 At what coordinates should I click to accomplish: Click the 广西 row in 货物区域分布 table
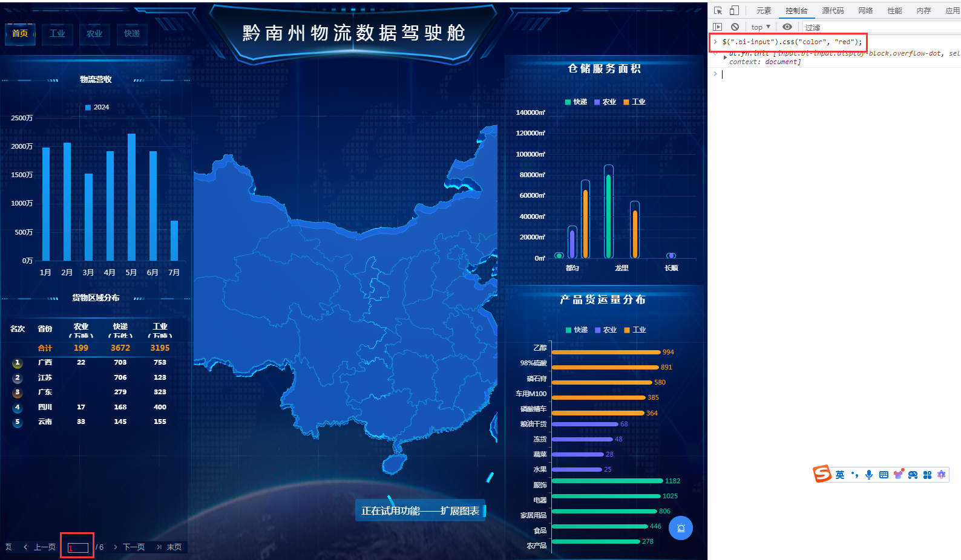95,362
